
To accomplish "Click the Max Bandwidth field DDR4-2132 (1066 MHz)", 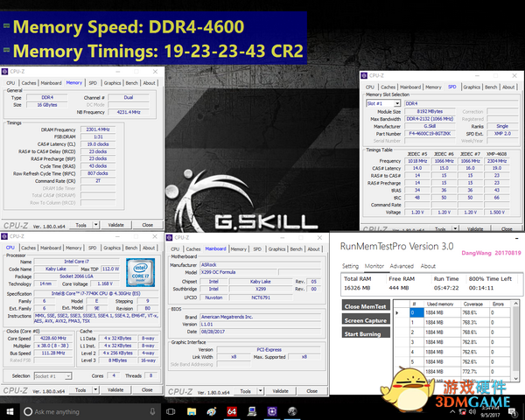I will coord(430,119).
